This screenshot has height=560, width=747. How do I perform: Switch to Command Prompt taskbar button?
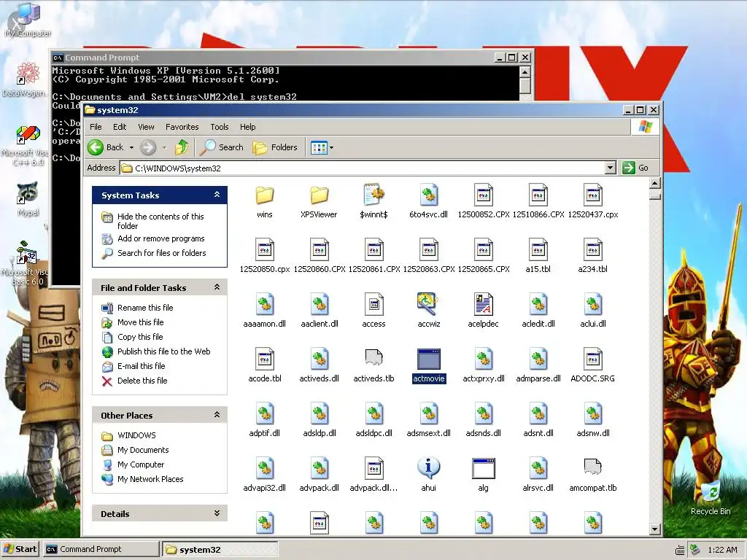pos(101,549)
